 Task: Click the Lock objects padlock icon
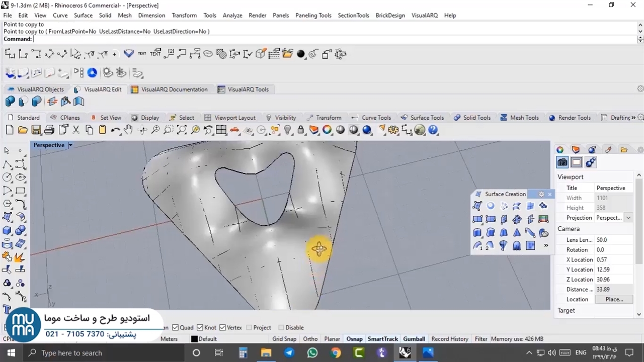tap(300, 130)
